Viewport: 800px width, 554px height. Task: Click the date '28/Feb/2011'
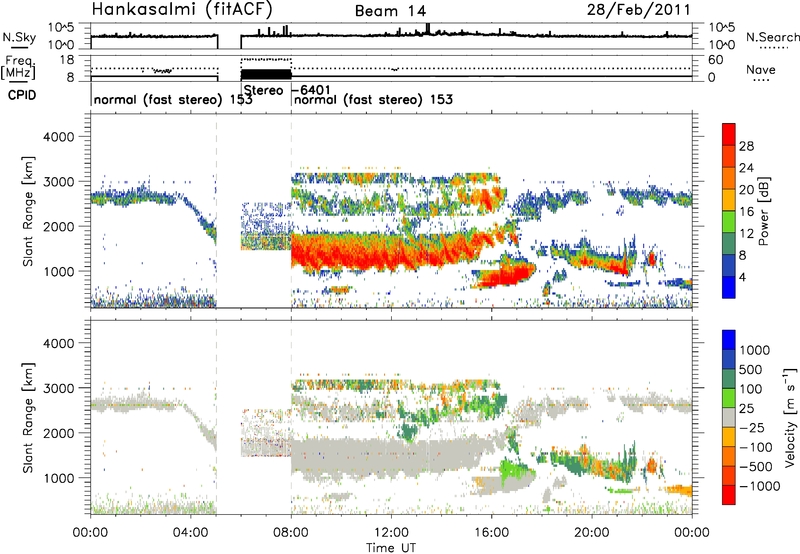tap(638, 9)
